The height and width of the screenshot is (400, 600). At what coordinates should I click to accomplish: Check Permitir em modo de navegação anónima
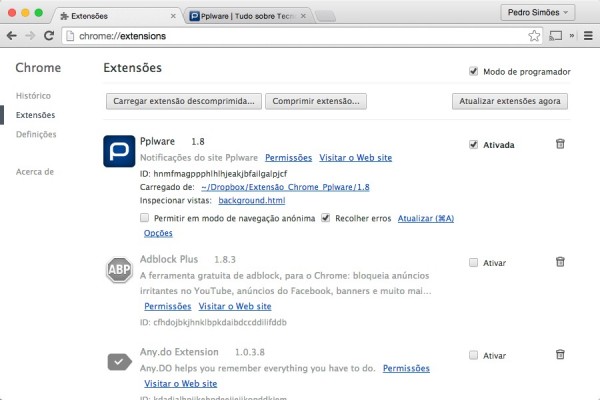pos(144,218)
